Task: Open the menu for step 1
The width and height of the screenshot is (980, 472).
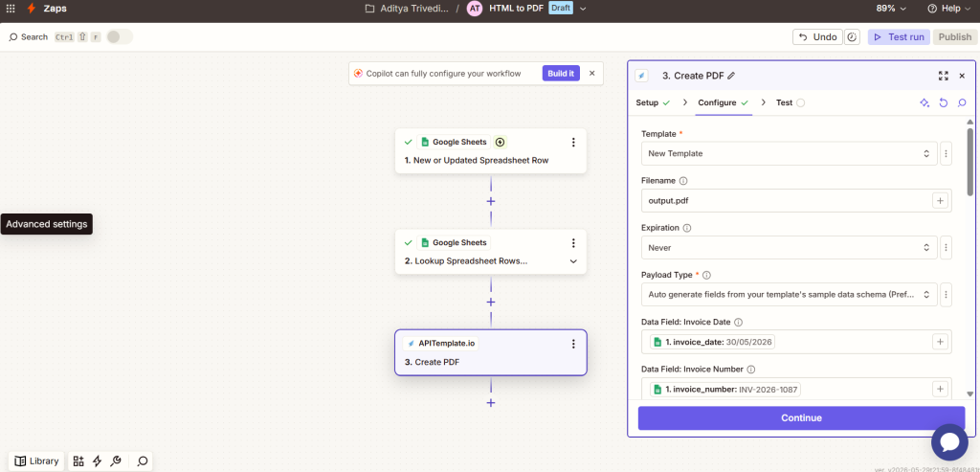Action: click(x=573, y=142)
